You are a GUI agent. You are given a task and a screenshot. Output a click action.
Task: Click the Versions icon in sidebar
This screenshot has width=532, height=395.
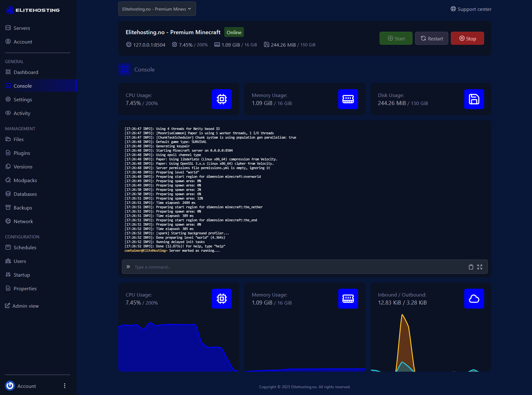click(8, 167)
